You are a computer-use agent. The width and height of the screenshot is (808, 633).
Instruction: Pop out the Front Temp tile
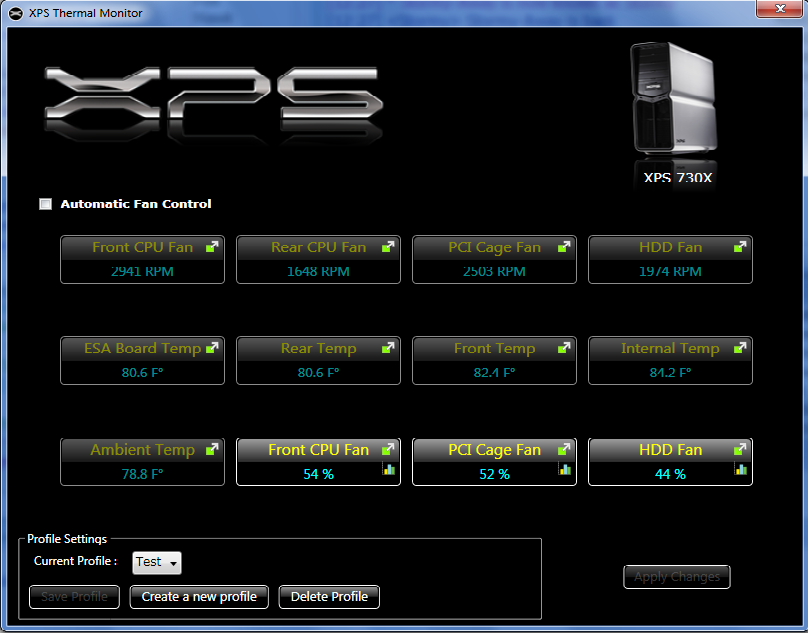pyautogui.click(x=564, y=348)
